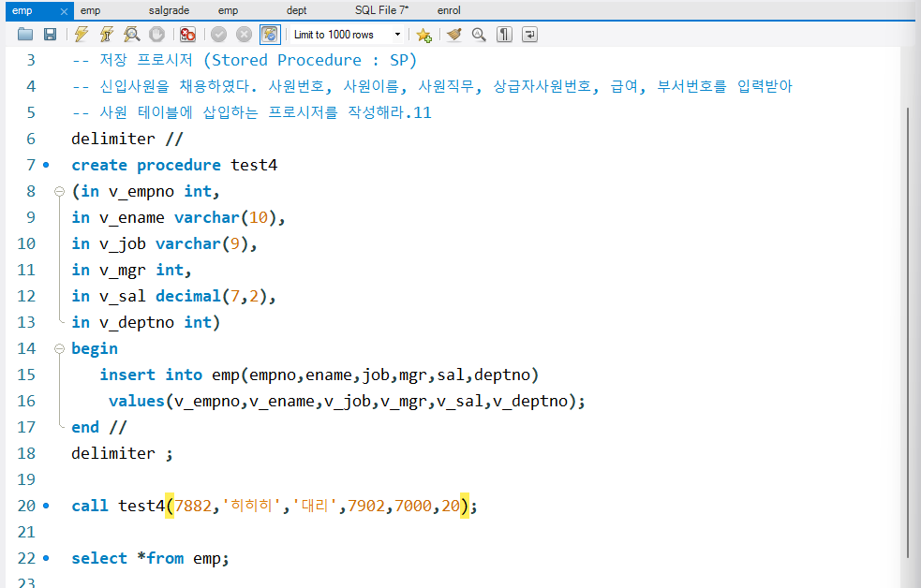Image resolution: width=921 pixels, height=588 pixels.
Task: Click the 'values' keyword on line 16
Action: (136, 402)
